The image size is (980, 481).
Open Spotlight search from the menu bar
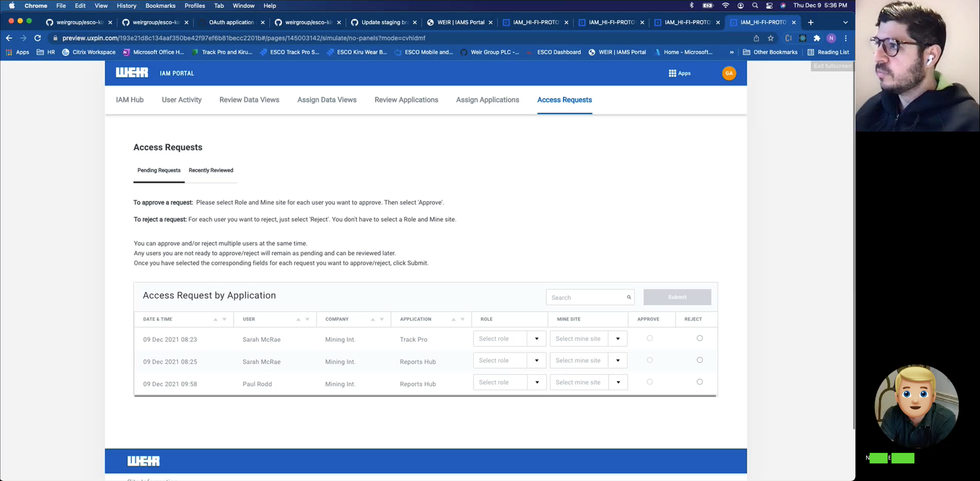coord(755,6)
